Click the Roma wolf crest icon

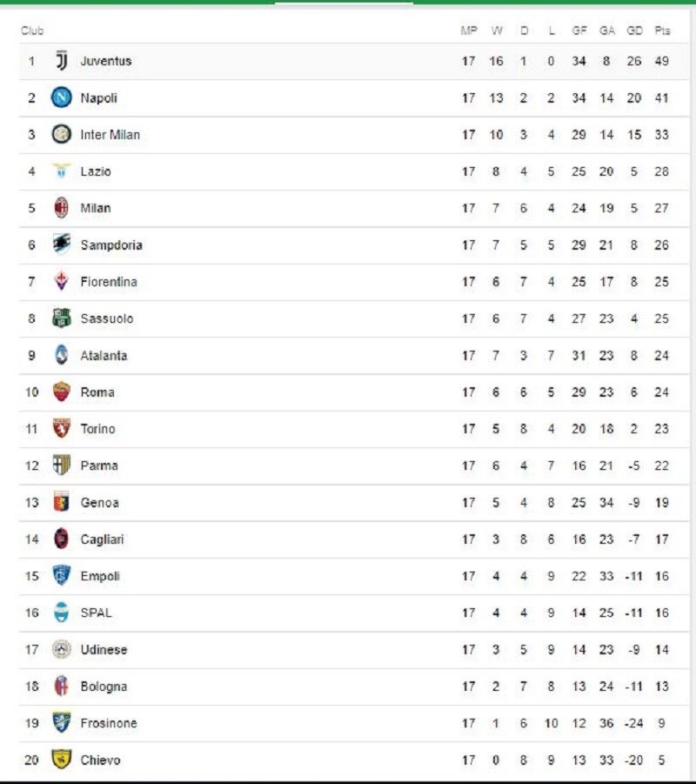click(x=62, y=392)
